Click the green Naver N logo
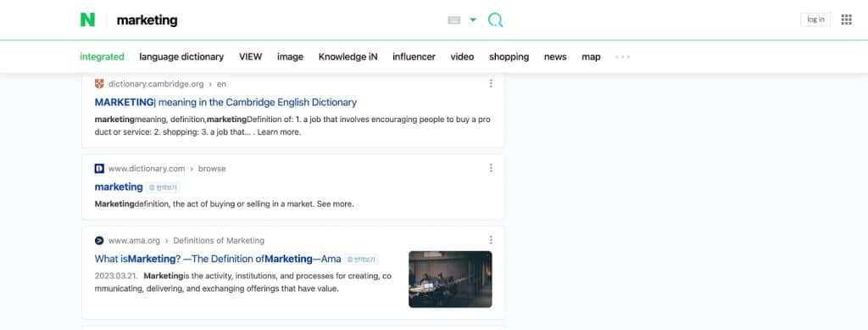The image size is (868, 330). tap(87, 20)
